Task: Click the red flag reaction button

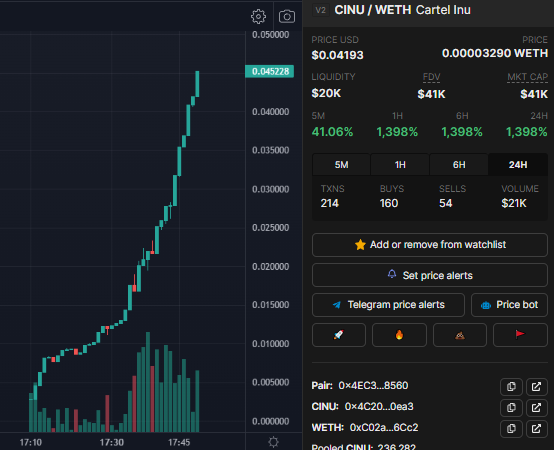Action: click(x=520, y=334)
